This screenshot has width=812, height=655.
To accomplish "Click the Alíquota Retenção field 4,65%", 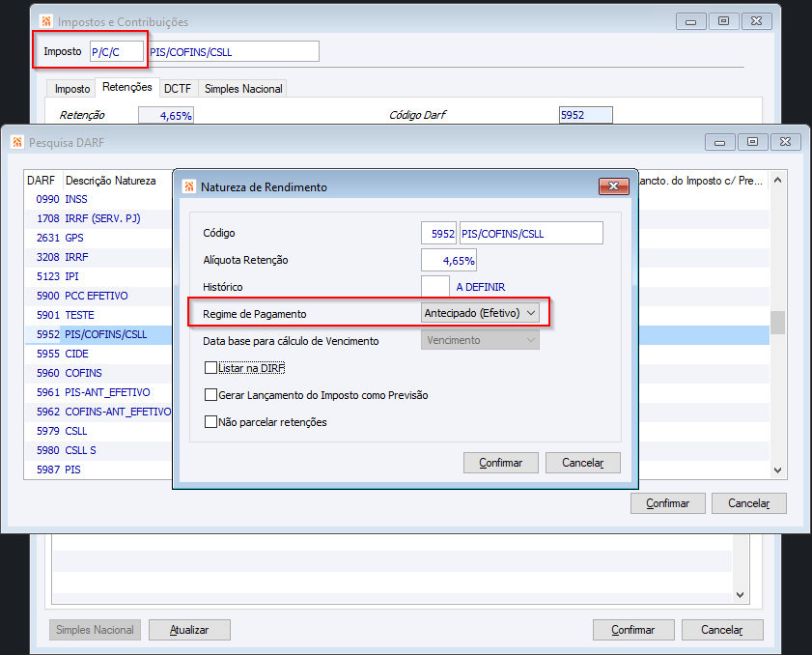I will (x=448, y=260).
